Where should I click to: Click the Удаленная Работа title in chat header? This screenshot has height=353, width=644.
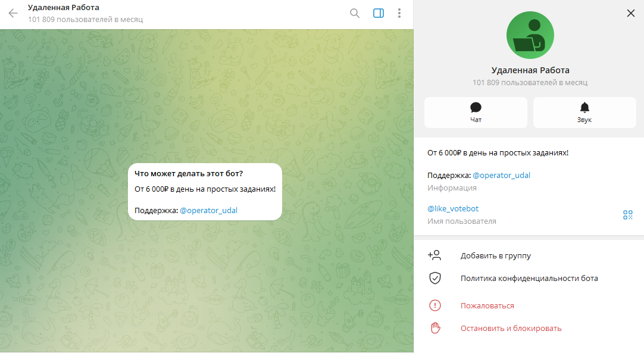64,8
